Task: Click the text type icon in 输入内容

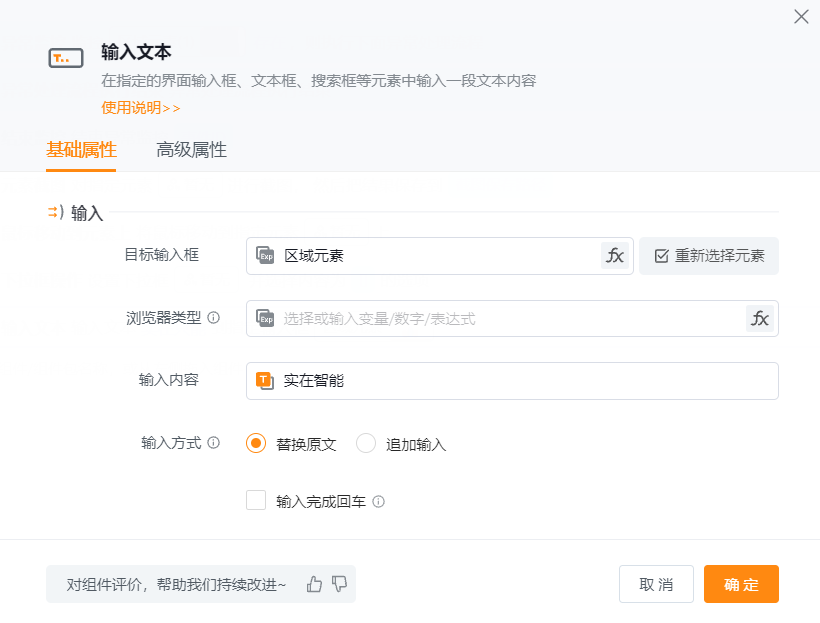Action: tap(265, 381)
